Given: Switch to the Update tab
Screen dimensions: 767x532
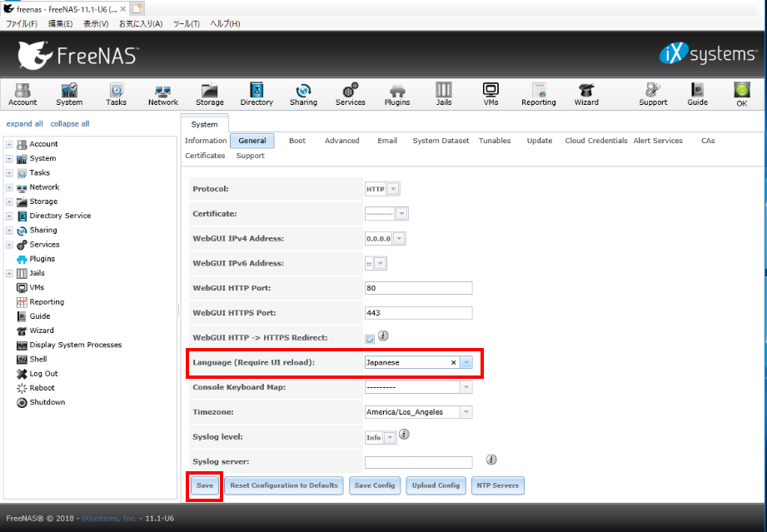Looking at the screenshot, I should pyautogui.click(x=540, y=141).
